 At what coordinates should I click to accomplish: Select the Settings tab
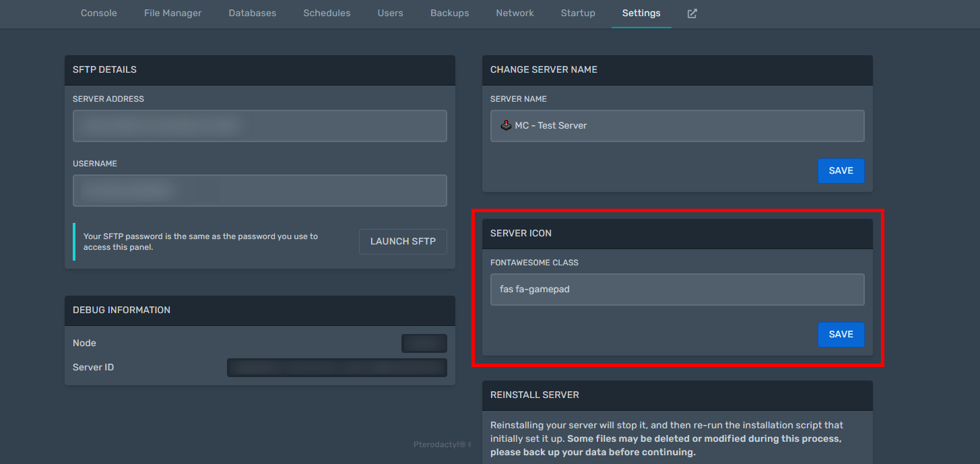click(x=641, y=13)
